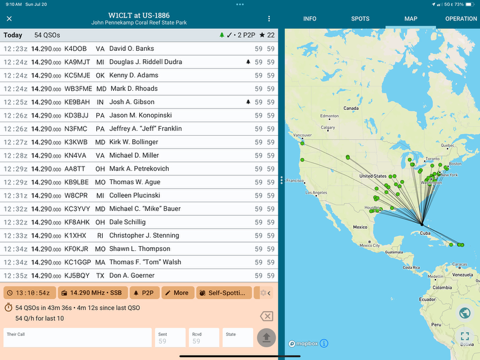Close the W1CLT operation with the X icon
The image size is (480, 360).
pos(9,19)
